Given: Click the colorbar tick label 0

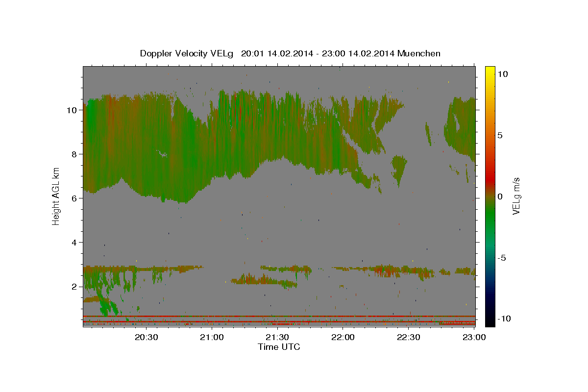Looking at the screenshot, I should [500, 196].
